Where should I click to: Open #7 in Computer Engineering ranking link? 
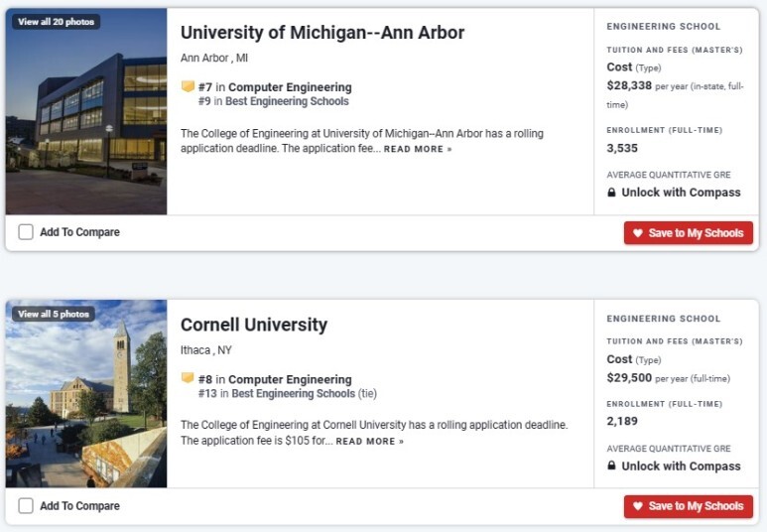(275, 87)
